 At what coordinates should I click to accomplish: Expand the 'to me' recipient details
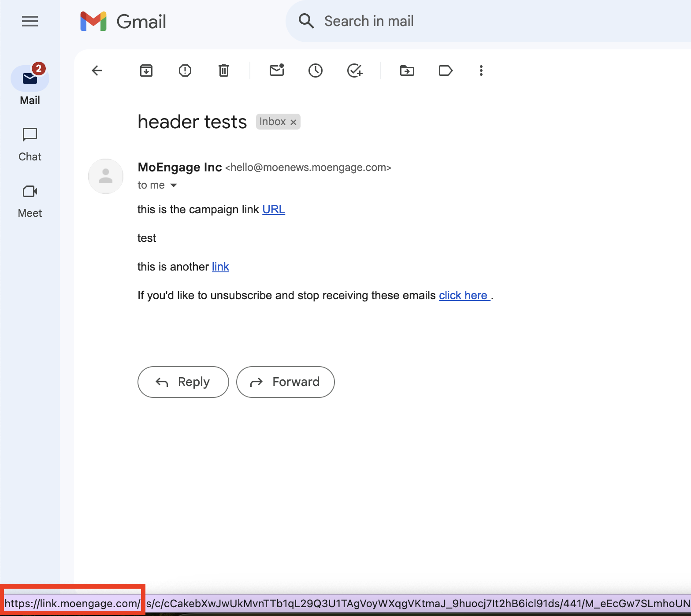pyautogui.click(x=174, y=186)
